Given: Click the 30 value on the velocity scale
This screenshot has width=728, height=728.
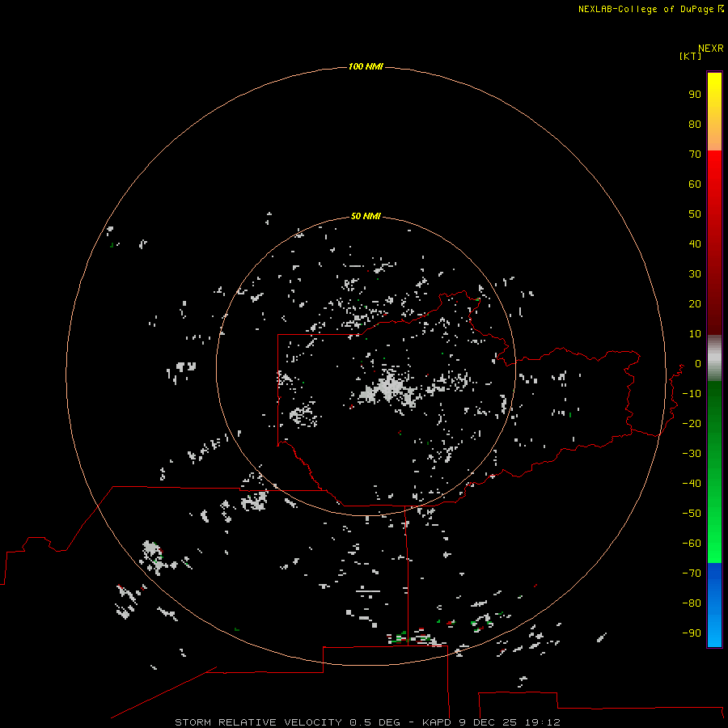Looking at the screenshot, I should (x=695, y=274).
